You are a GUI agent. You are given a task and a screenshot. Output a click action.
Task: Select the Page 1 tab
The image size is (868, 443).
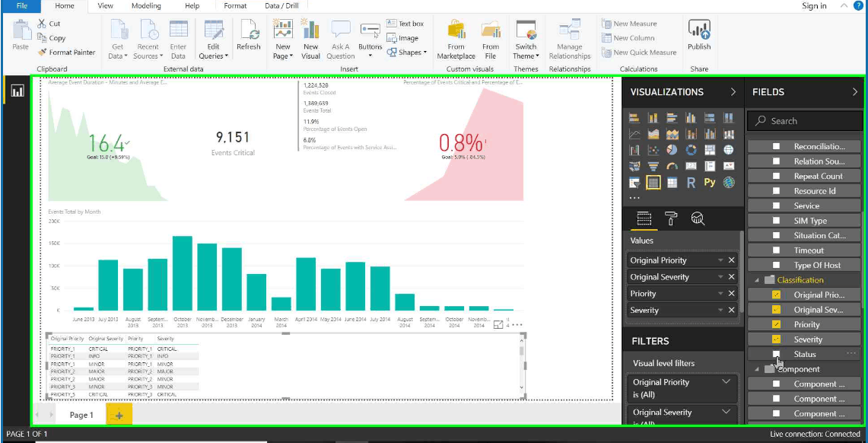click(81, 415)
